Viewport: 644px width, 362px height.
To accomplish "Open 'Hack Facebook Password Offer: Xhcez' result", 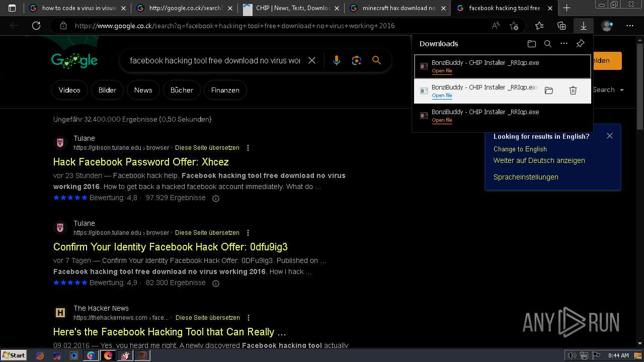I will point(141,162).
